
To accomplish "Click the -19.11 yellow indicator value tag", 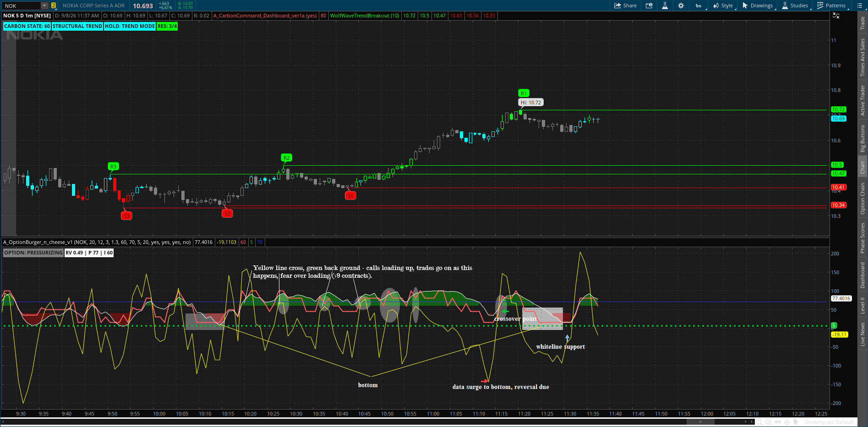I will (x=840, y=335).
